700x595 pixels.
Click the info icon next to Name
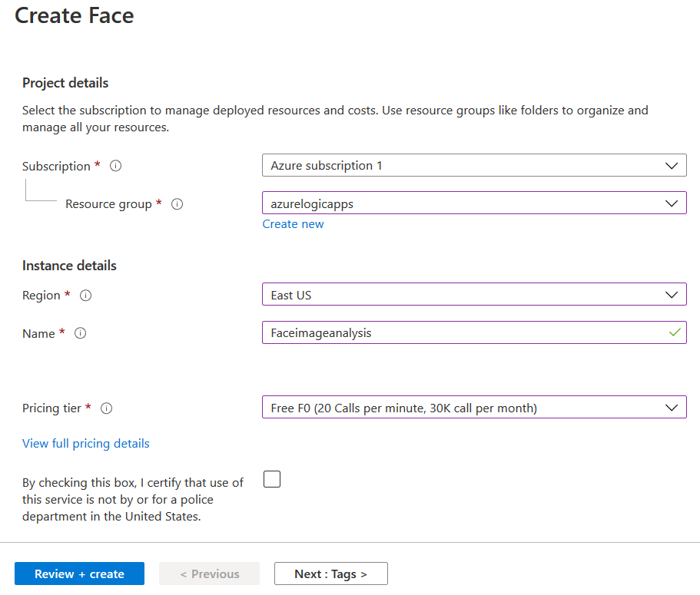tap(80, 333)
